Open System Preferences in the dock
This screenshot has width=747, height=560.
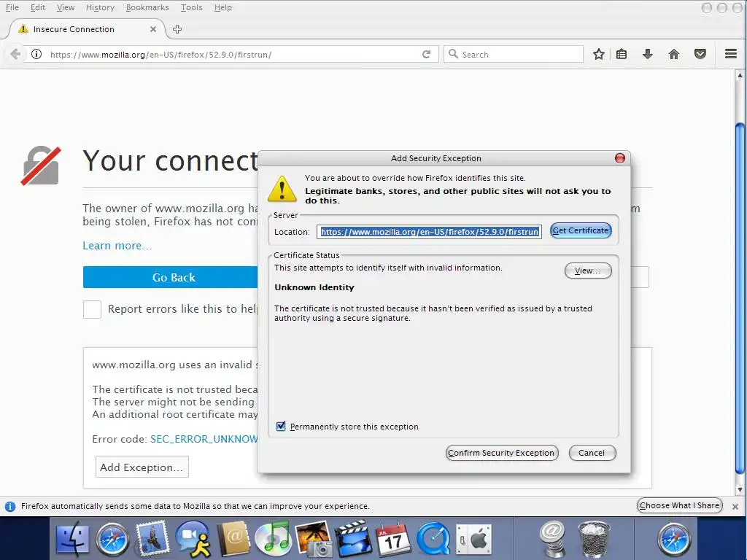pyautogui.click(x=473, y=540)
